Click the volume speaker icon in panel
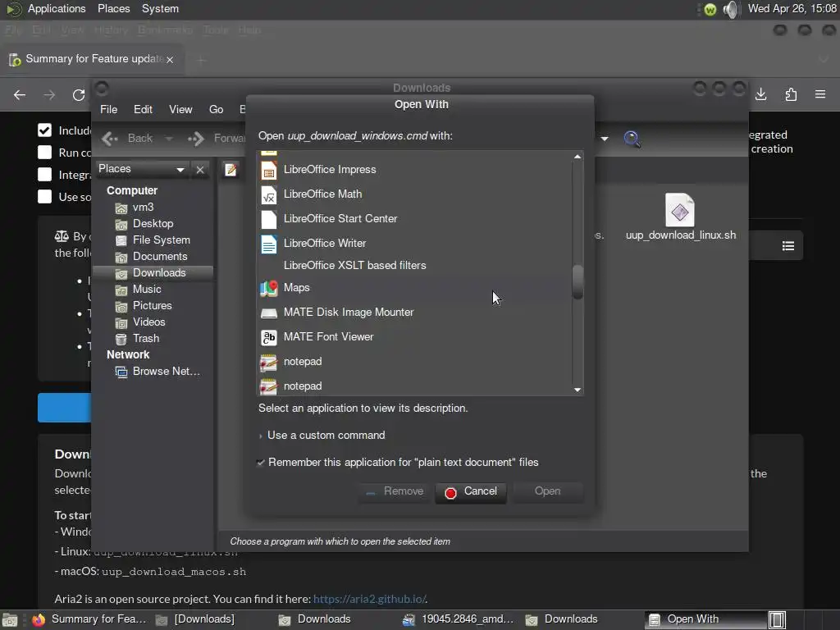840x630 pixels. tap(731, 9)
